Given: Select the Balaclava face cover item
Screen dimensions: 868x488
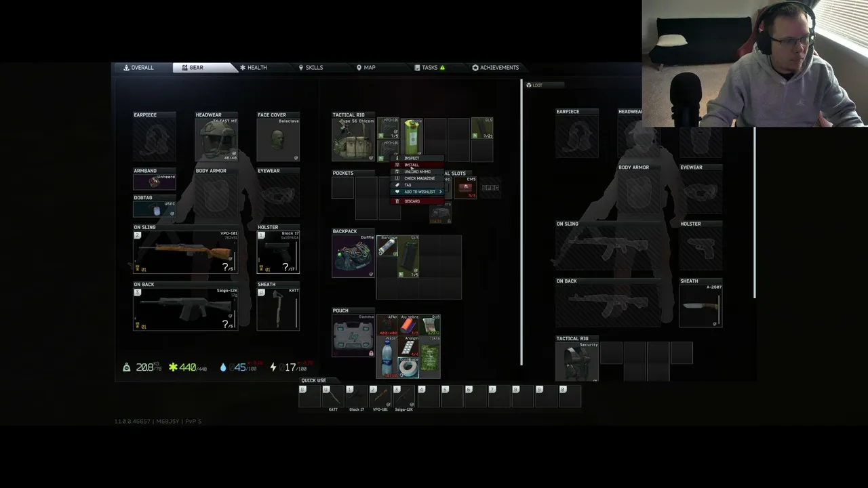Looking at the screenshot, I should pyautogui.click(x=278, y=140).
